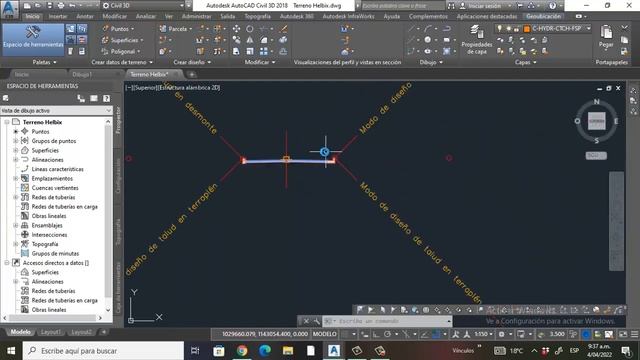Click the Arc tool in Dibujo panel

pyautogui.click(x=427, y=29)
